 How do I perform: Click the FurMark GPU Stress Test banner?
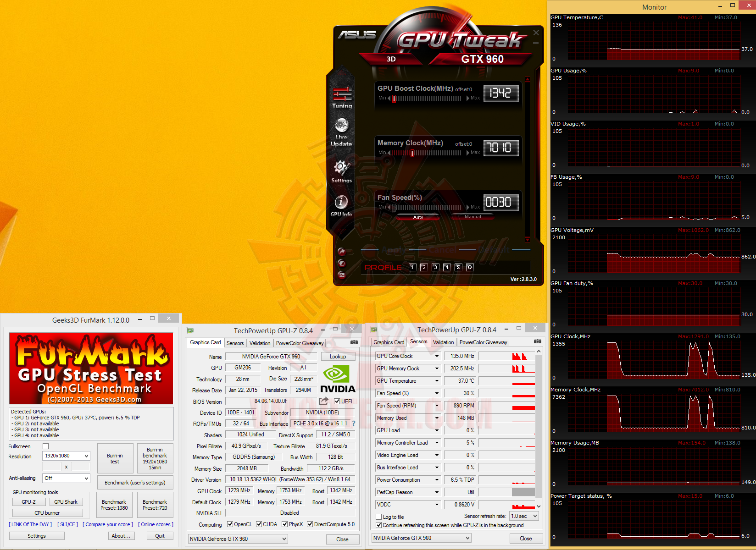click(91, 368)
